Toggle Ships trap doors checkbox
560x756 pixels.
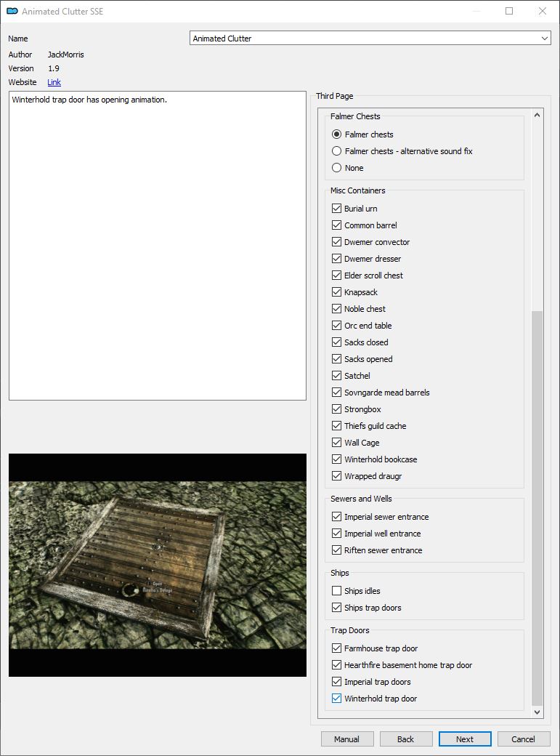point(336,608)
